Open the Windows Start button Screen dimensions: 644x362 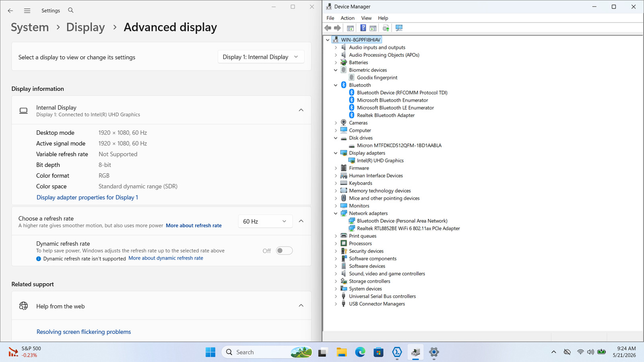(x=210, y=352)
